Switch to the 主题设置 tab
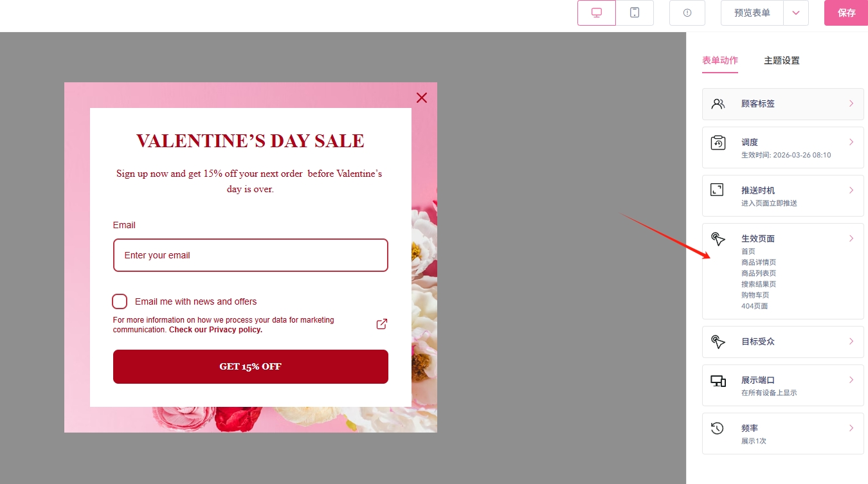Screen dimensions: 868x484 [x=781, y=60]
